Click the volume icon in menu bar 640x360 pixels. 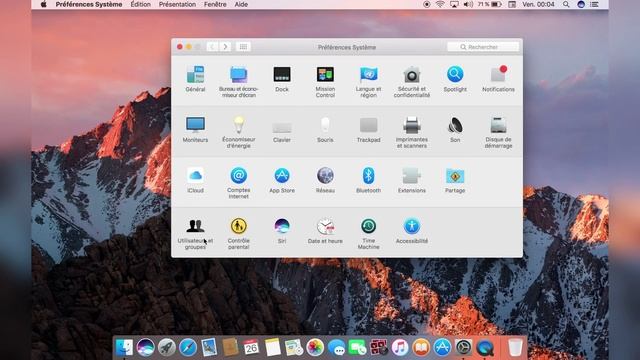coord(468,4)
